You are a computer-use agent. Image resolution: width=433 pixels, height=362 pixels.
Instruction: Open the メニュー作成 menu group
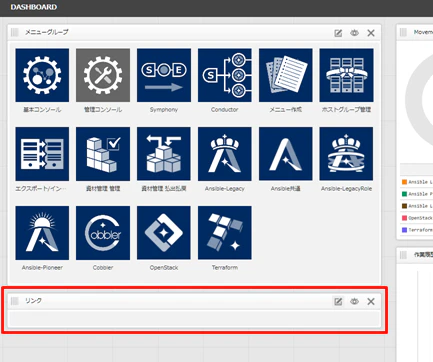[286, 75]
